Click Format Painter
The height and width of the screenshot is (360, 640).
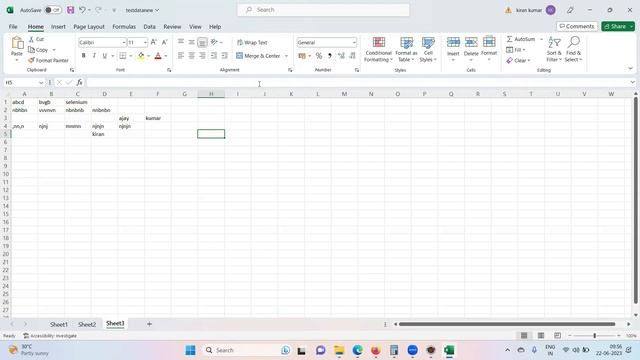(x=48, y=60)
